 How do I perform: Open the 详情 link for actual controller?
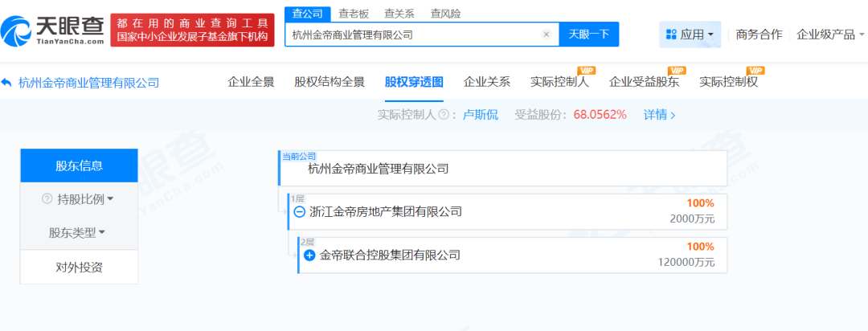659,115
